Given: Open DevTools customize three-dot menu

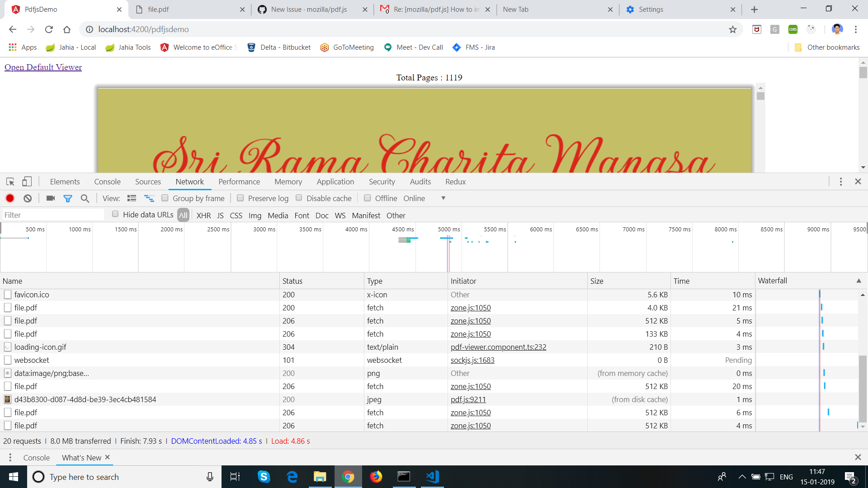Looking at the screenshot, I should coord(840,182).
